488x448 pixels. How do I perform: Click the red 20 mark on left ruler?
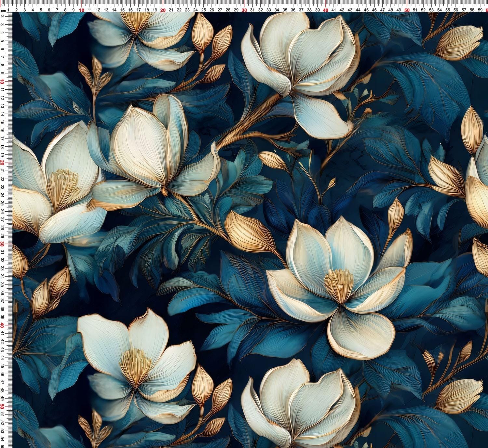(3, 163)
